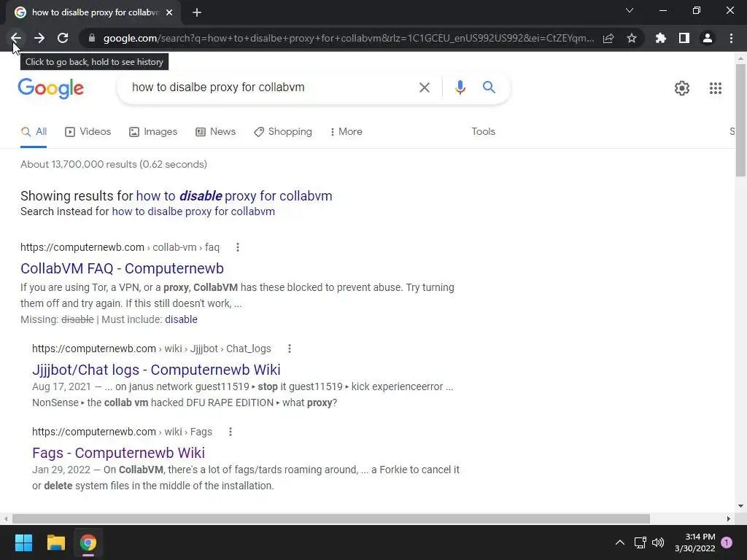
Task: Click the scroll up arrow
Action: (x=740, y=58)
